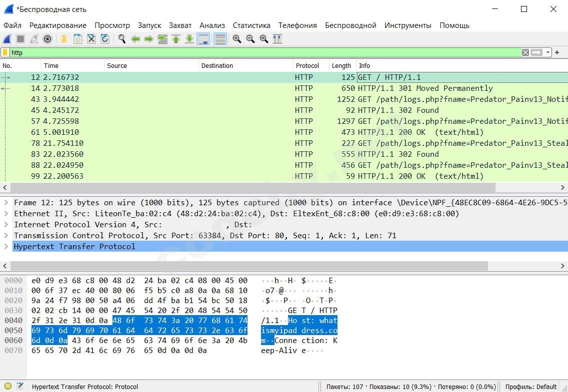Open the find packet search tool
The width and height of the screenshot is (568, 392).
pyautogui.click(x=121, y=39)
